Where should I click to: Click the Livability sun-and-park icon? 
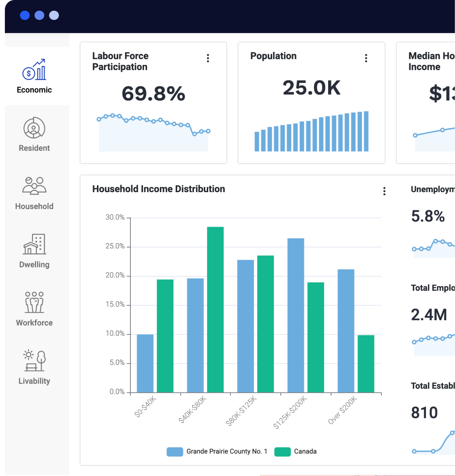click(x=34, y=361)
